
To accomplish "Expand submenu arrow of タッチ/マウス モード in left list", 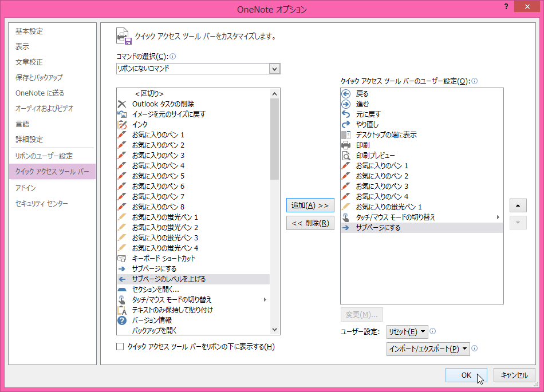I will pos(265,299).
